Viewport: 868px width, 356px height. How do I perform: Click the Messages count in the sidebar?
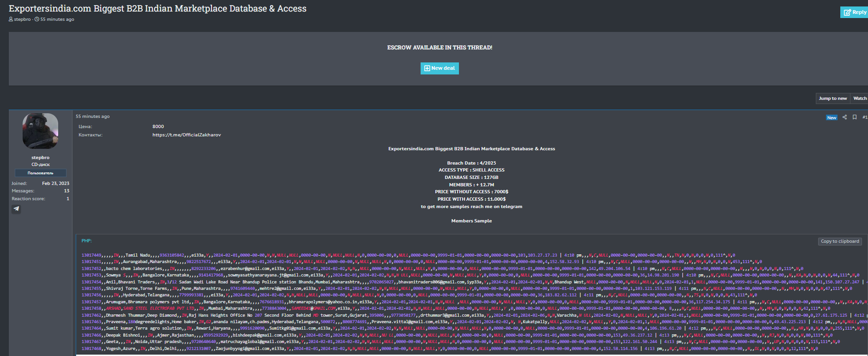click(x=66, y=191)
